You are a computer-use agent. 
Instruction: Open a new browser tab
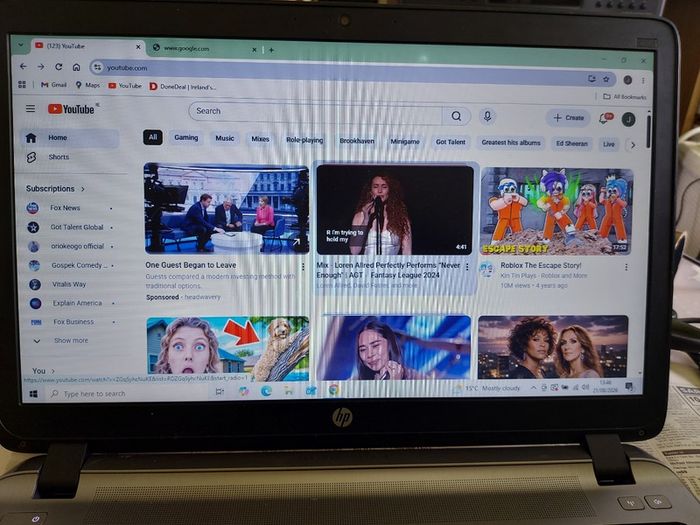coord(271,50)
